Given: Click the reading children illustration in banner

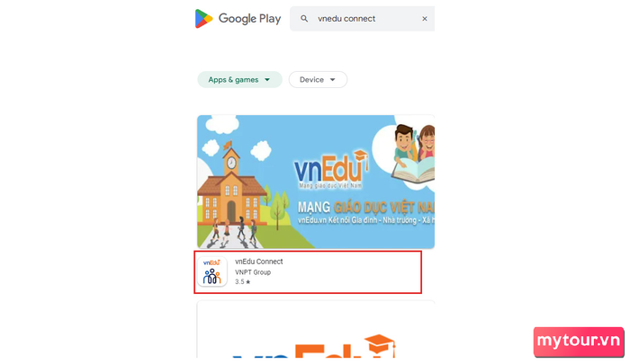Looking at the screenshot, I should (414, 155).
